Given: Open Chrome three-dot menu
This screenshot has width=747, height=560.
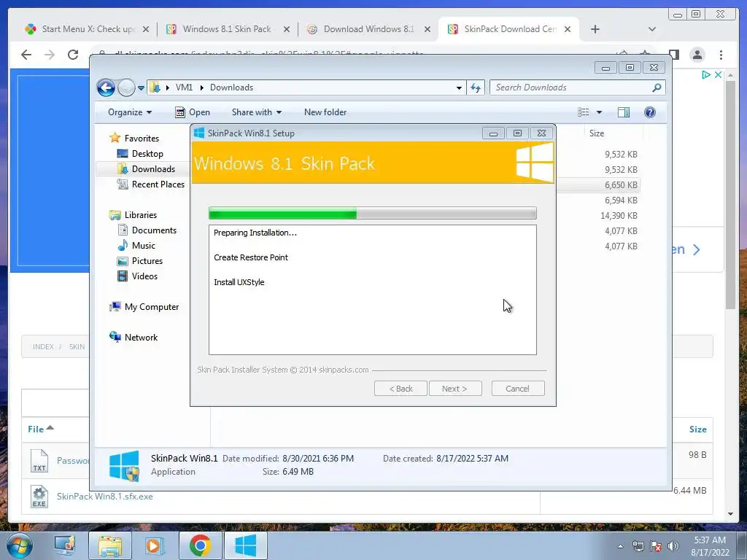Looking at the screenshot, I should click(721, 55).
